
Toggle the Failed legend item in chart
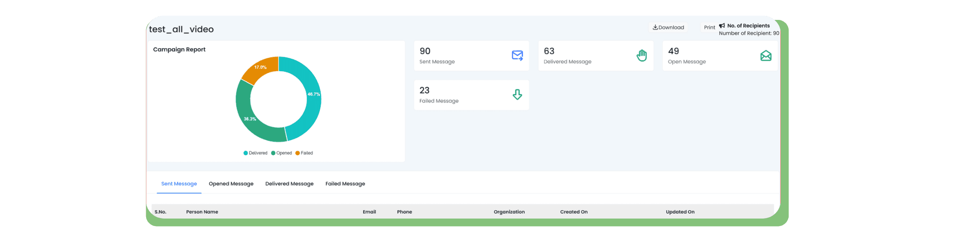pos(304,153)
